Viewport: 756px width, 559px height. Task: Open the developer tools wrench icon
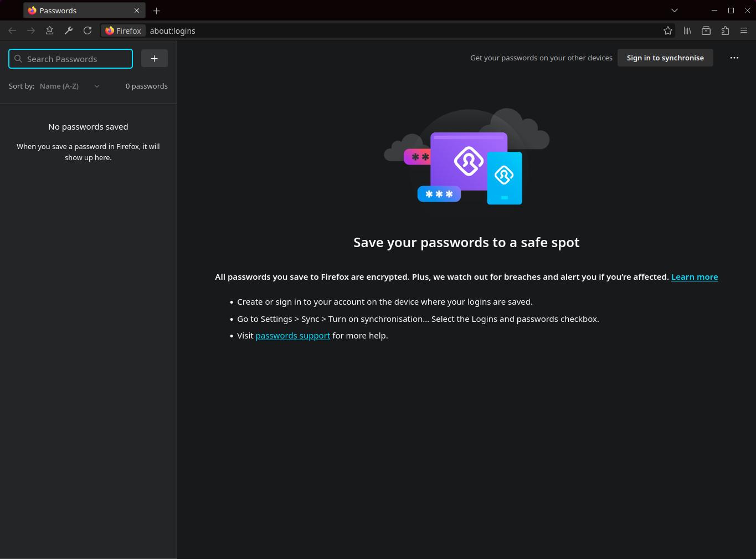point(69,31)
